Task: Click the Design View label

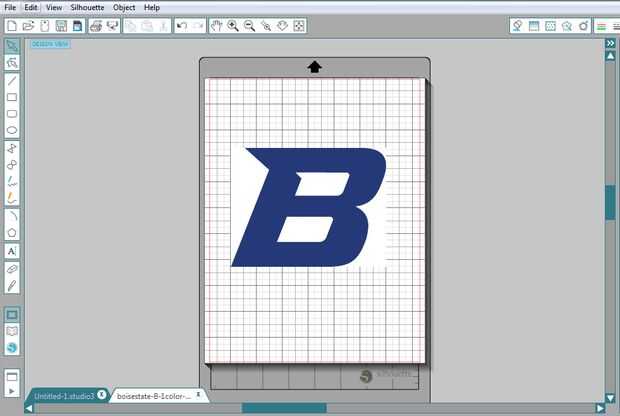Action: pos(50,44)
